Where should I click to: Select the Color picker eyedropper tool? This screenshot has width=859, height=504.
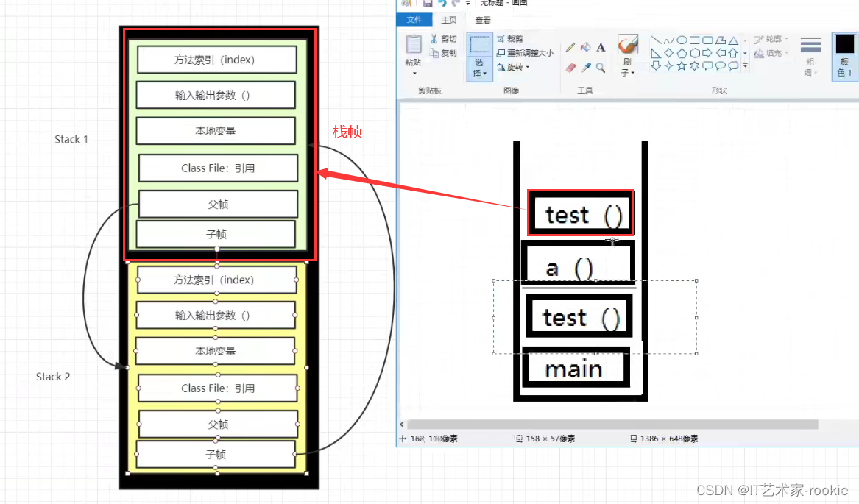point(586,68)
